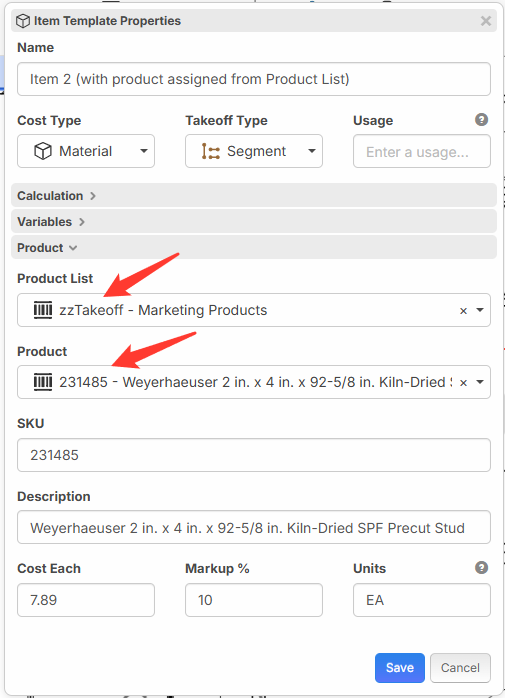The width and height of the screenshot is (505, 698).
Task: Clear the Product List selection
Action: coord(463,311)
